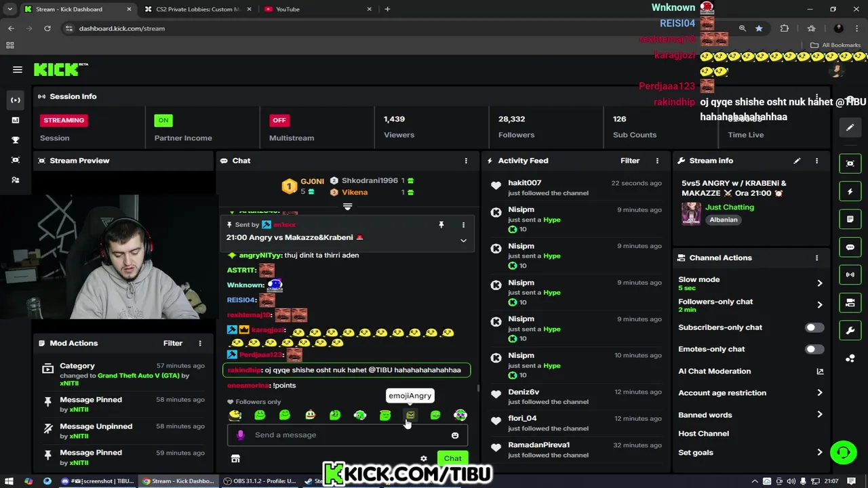The image size is (868, 488).
Task: Open the analytics chart icon in left sidebar
Action: tap(16, 120)
